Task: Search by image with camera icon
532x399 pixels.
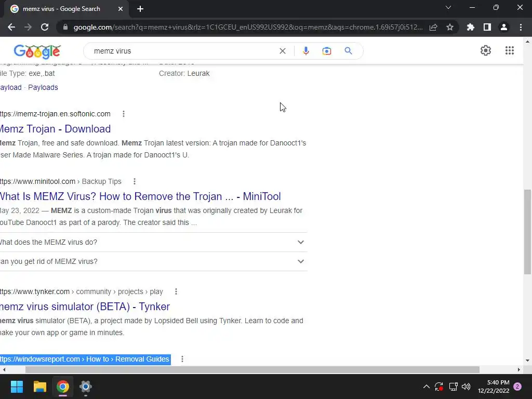Action: 326,51
